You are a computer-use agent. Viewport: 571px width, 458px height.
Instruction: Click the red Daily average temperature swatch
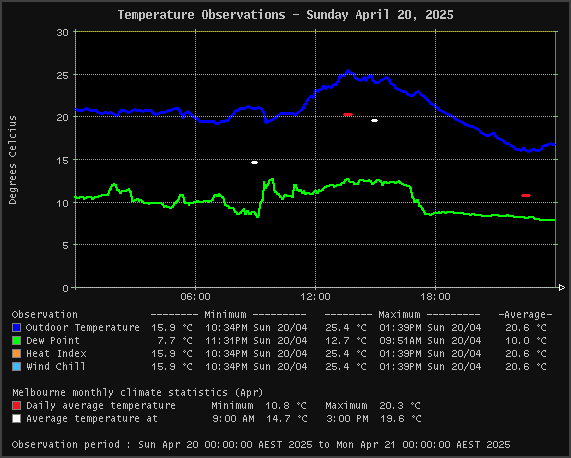pyautogui.click(x=16, y=406)
